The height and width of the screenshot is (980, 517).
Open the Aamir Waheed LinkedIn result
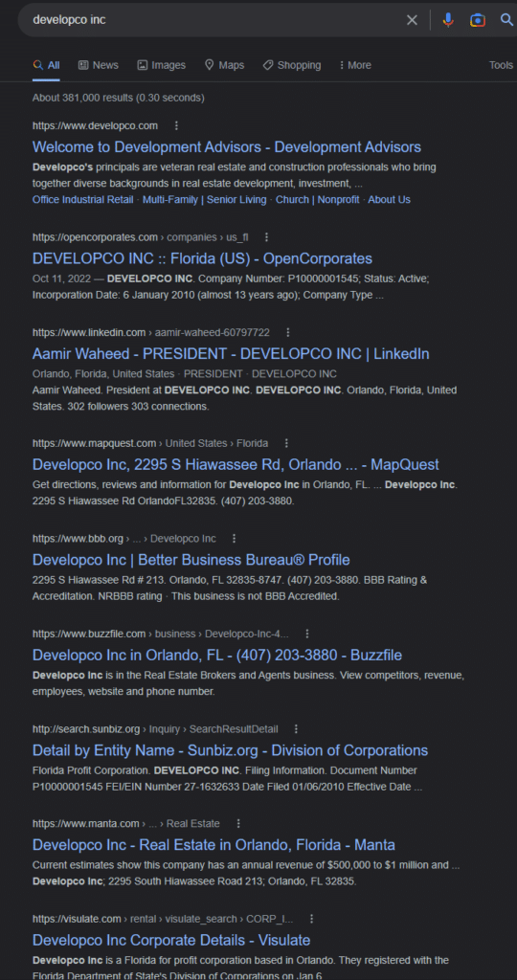point(231,354)
